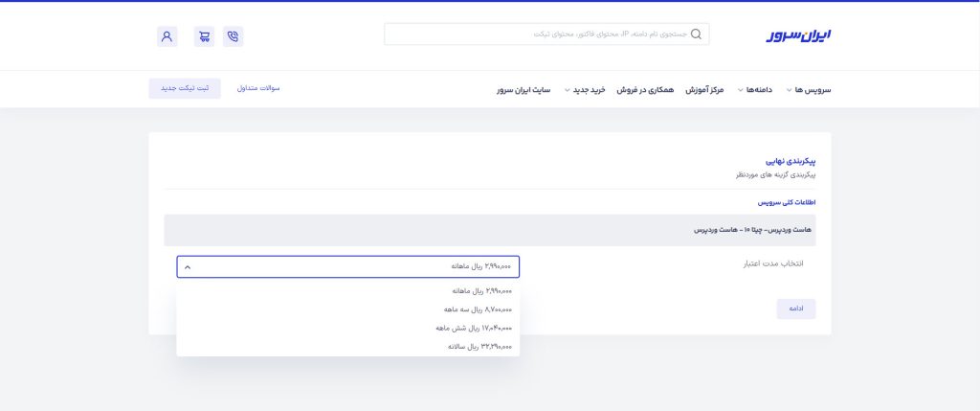
Task: Open the shopping cart icon
Action: (204, 36)
